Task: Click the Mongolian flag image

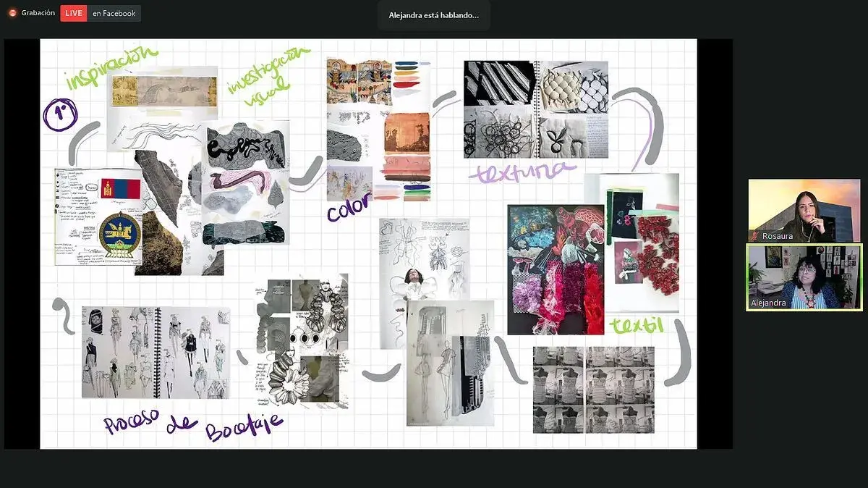Action: [x=120, y=188]
